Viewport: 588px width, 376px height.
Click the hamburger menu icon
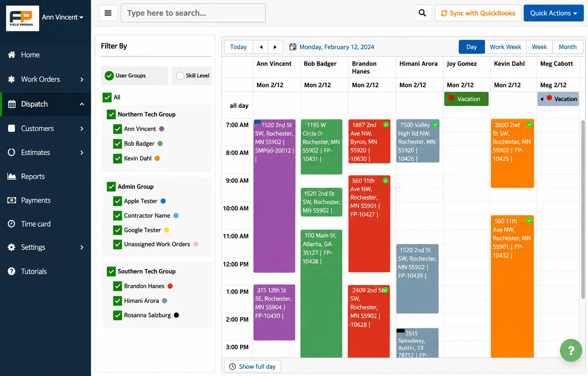[x=108, y=13]
